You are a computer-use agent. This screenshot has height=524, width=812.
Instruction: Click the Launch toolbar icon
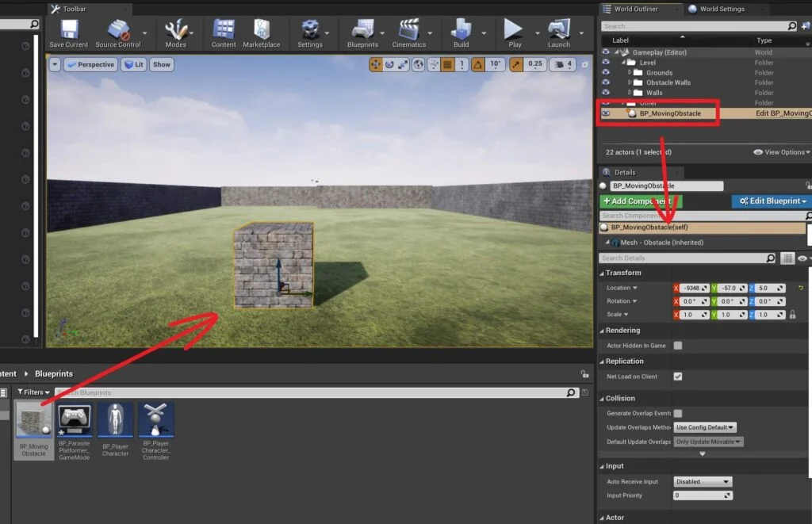558,33
